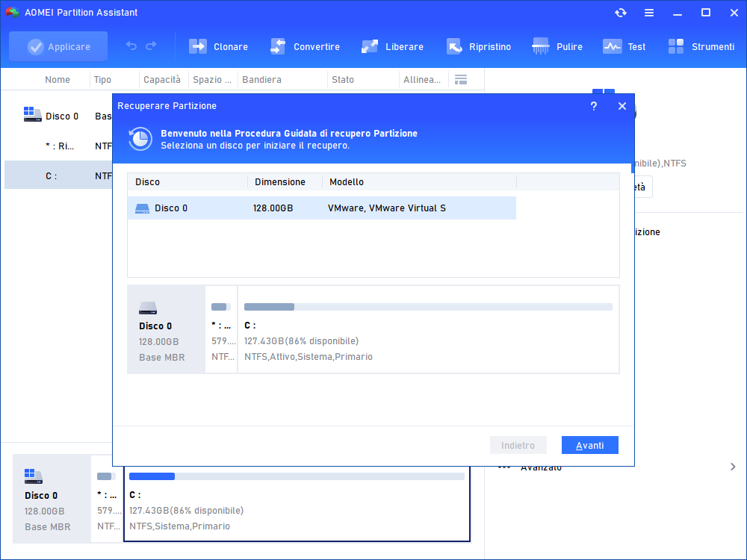The image size is (747, 560).
Task: Click Disco 0 panel in bottom disk map
Action: pos(52,499)
